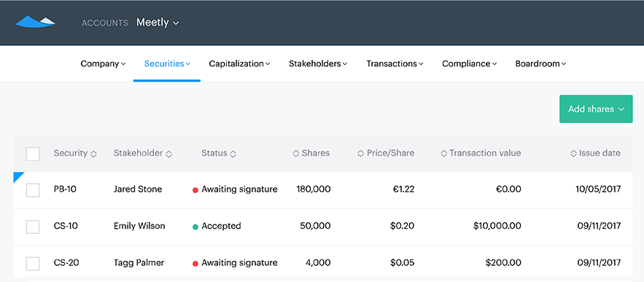The height and width of the screenshot is (282, 644).
Task: Click the green status dot for Emily Wilson
Action: pyautogui.click(x=195, y=227)
